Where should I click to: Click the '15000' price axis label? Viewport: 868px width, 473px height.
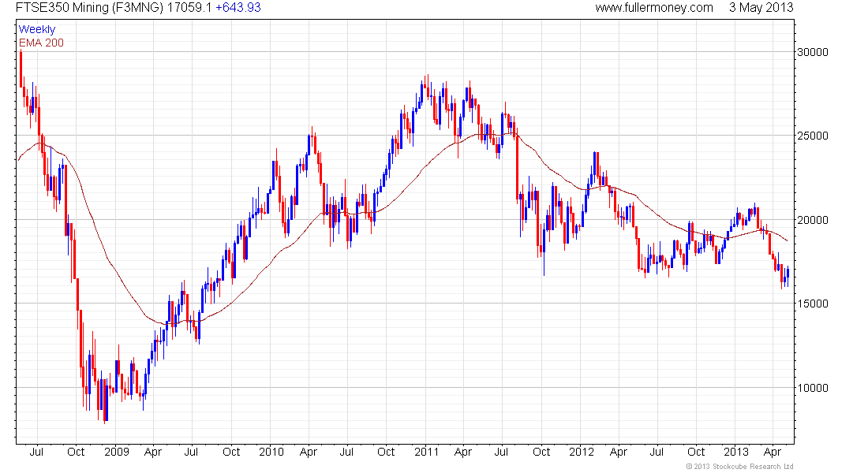(813, 304)
